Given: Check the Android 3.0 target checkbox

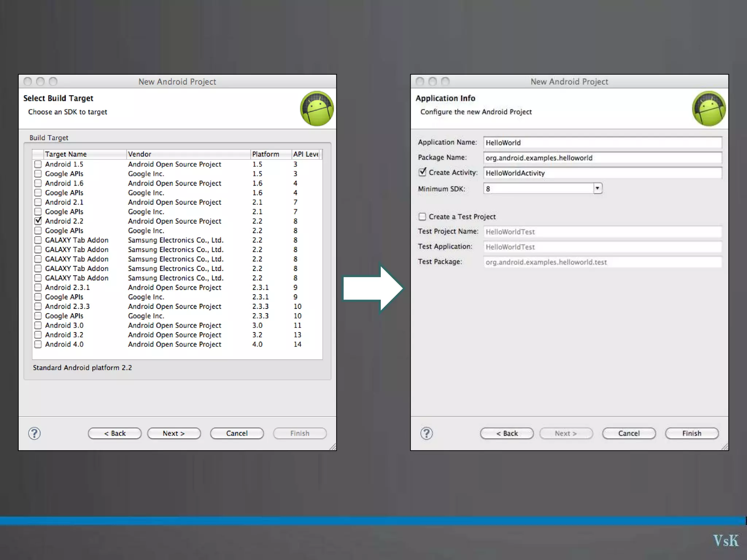Looking at the screenshot, I should [38, 325].
